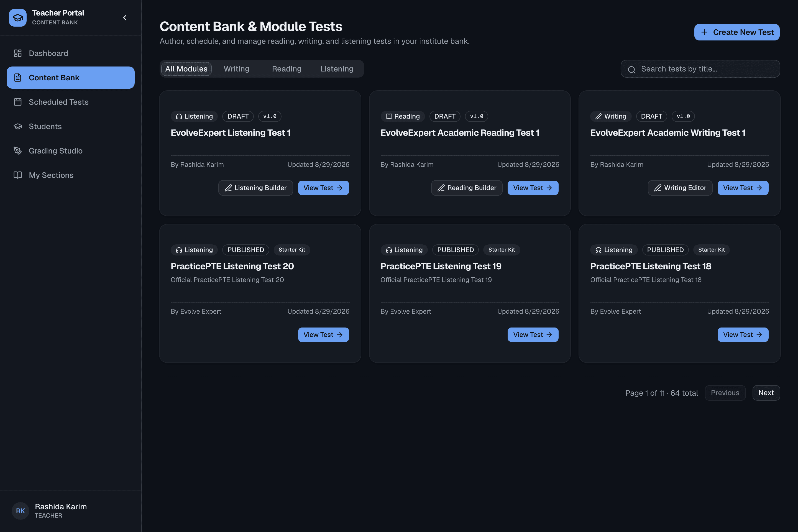The image size is (798, 532).
Task: Click Listening badge on PracticePTE Listening Test 18
Action: coord(614,250)
